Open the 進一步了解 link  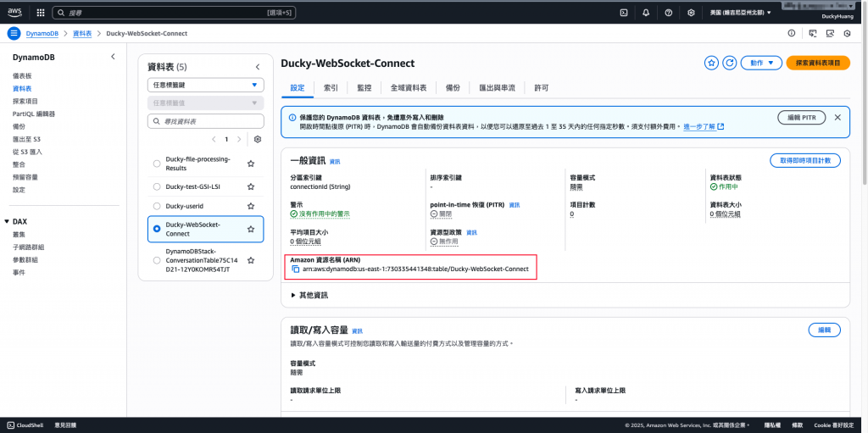tap(704, 127)
